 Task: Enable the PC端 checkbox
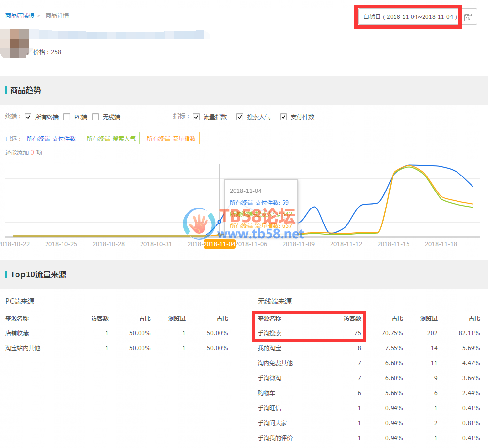[67, 117]
